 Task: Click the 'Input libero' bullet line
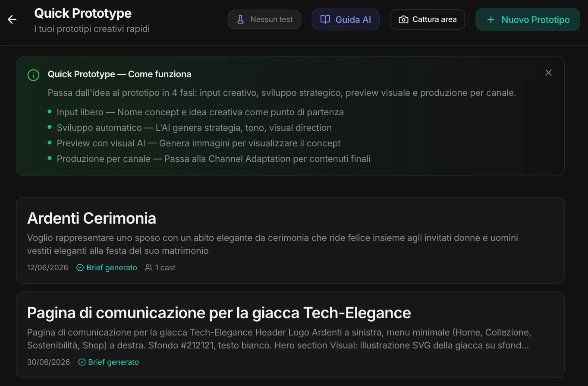200,112
